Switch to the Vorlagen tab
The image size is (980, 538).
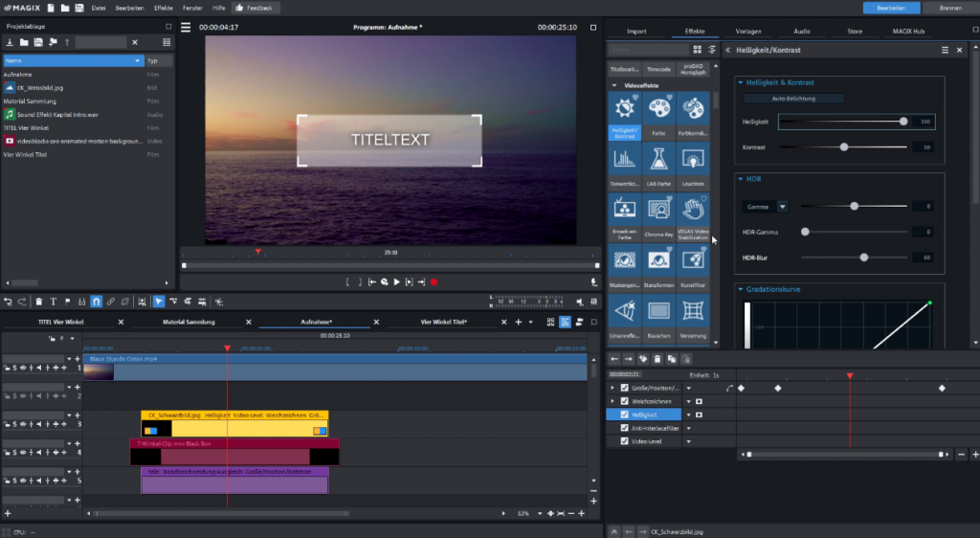[748, 32]
